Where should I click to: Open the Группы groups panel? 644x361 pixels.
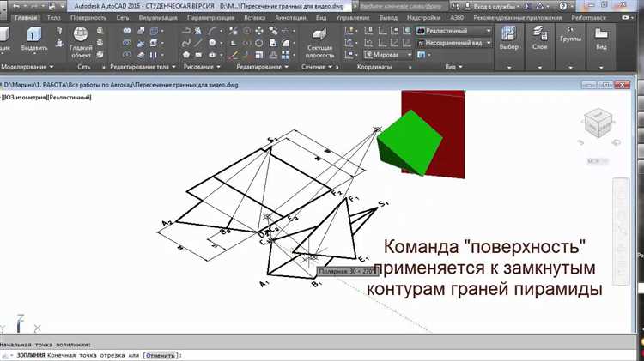[570, 46]
